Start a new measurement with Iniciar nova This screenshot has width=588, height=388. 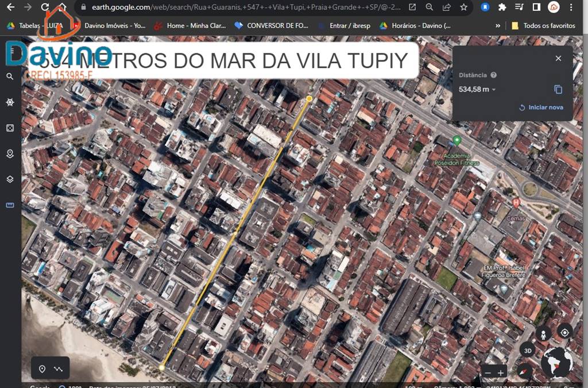pyautogui.click(x=541, y=107)
